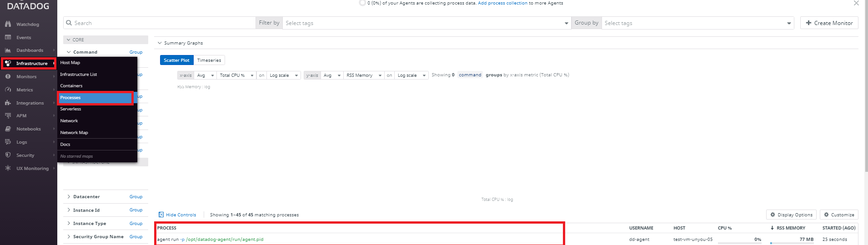
Task: Click the Dashboards chart icon
Action: 8,50
